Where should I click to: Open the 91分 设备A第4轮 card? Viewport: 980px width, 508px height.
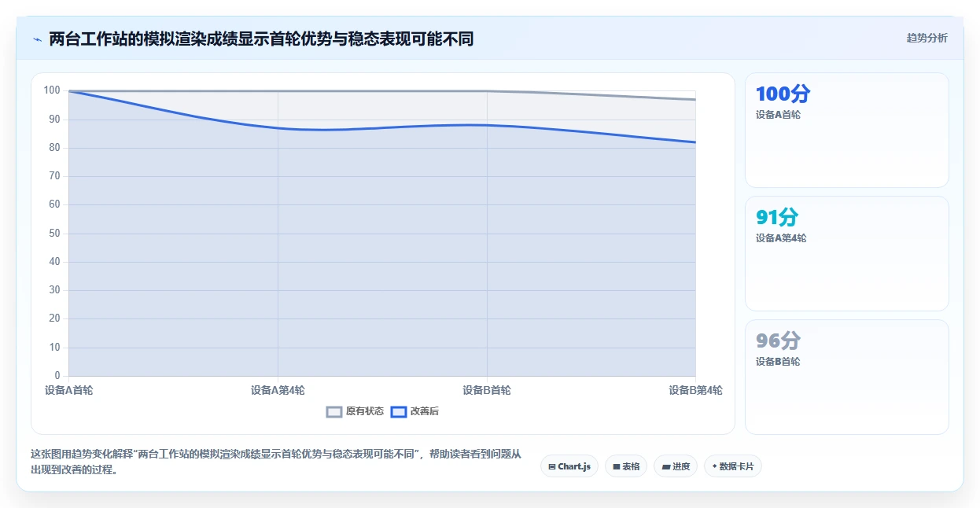847,254
